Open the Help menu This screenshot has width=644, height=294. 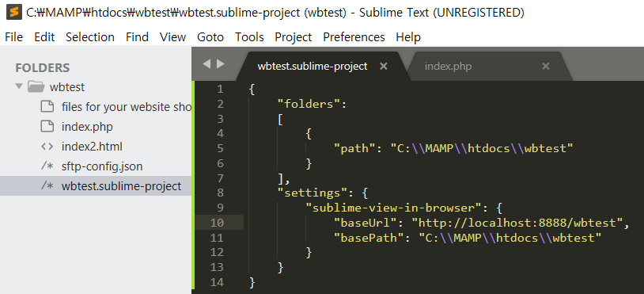pyautogui.click(x=408, y=37)
